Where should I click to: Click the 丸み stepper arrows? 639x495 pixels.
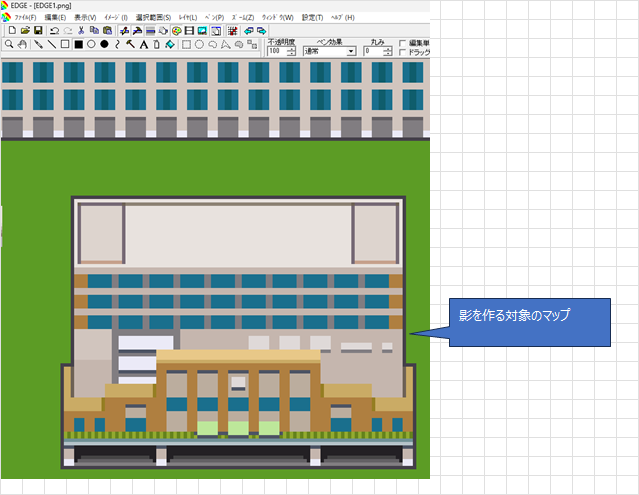tap(388, 51)
